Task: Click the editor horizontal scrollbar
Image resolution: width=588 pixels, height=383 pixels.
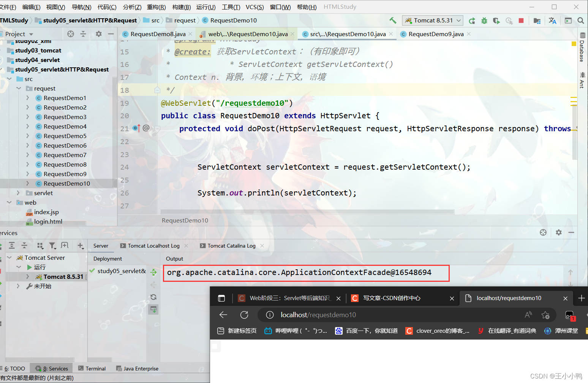Action: [x=307, y=212]
